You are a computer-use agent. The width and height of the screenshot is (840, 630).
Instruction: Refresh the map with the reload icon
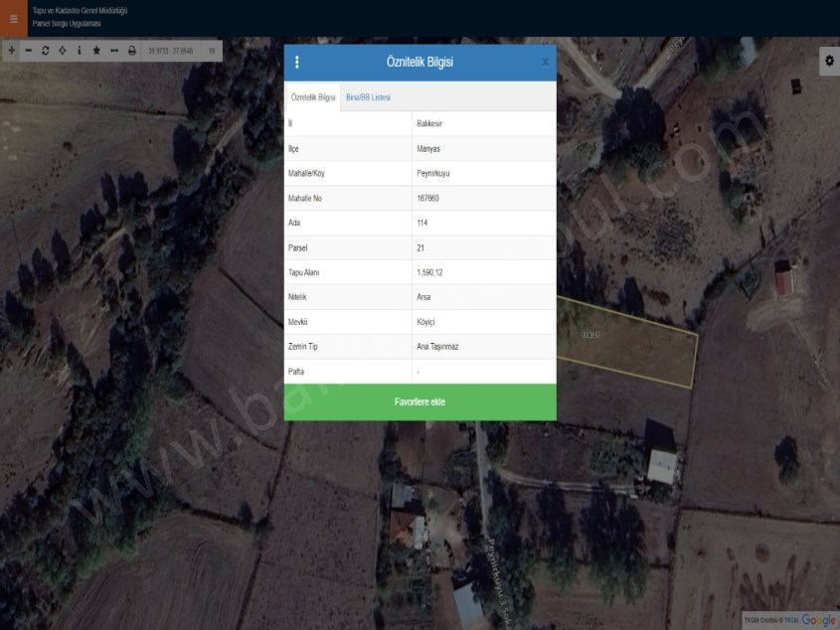[x=45, y=51]
